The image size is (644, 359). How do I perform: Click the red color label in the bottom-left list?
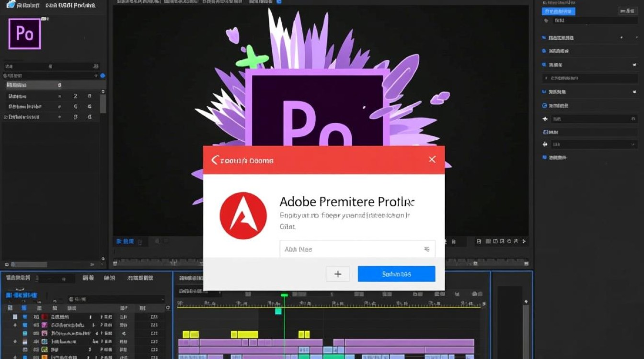pyautogui.click(x=45, y=317)
